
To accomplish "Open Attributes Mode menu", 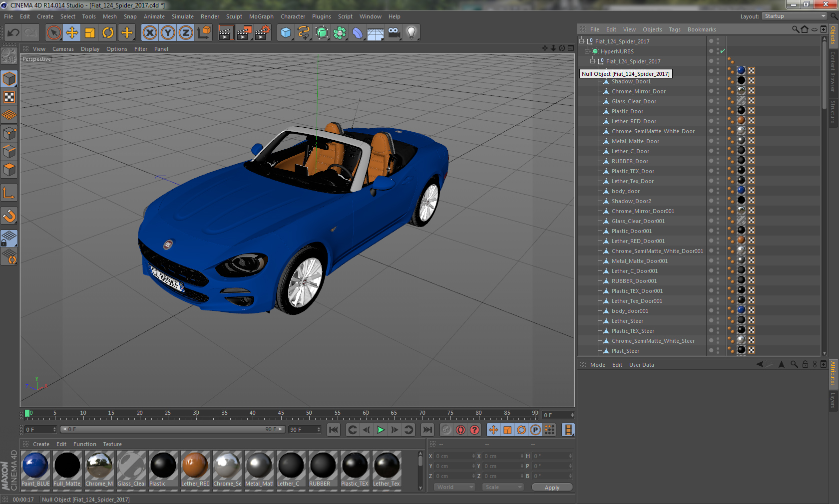I will (597, 365).
